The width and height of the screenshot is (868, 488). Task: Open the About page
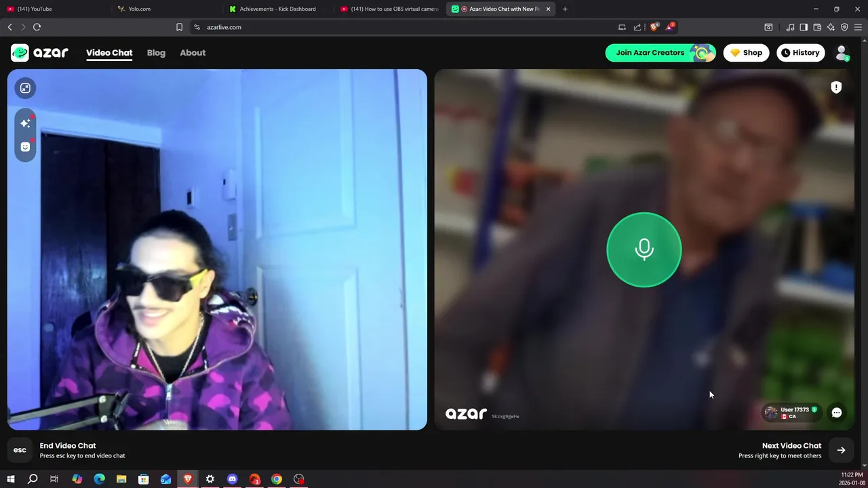(x=193, y=53)
